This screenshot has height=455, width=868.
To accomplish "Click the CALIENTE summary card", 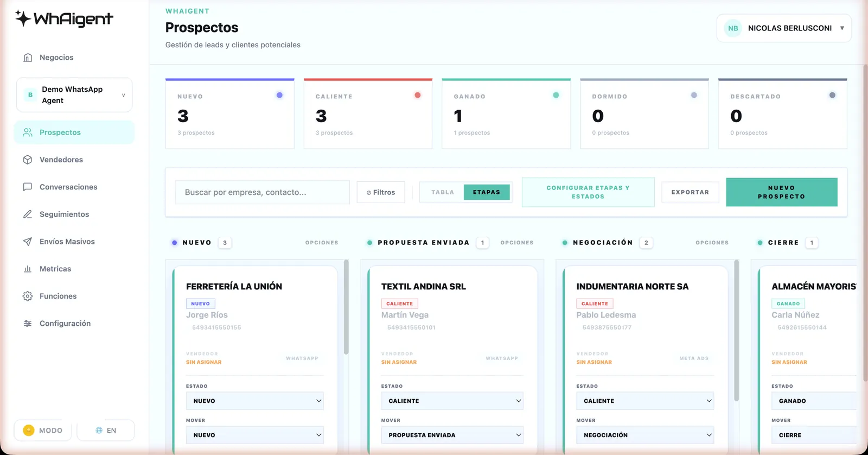I will [368, 113].
